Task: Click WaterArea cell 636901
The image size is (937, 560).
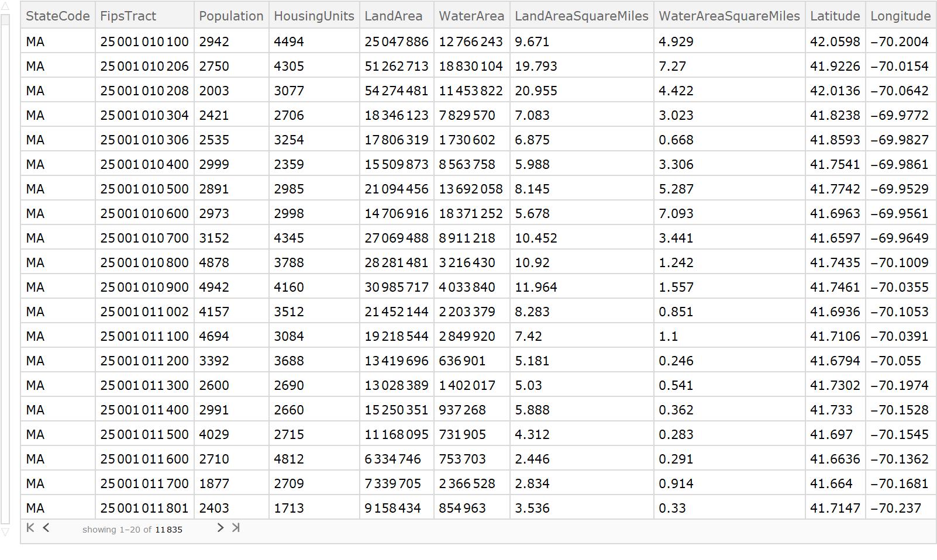Action: (x=471, y=361)
